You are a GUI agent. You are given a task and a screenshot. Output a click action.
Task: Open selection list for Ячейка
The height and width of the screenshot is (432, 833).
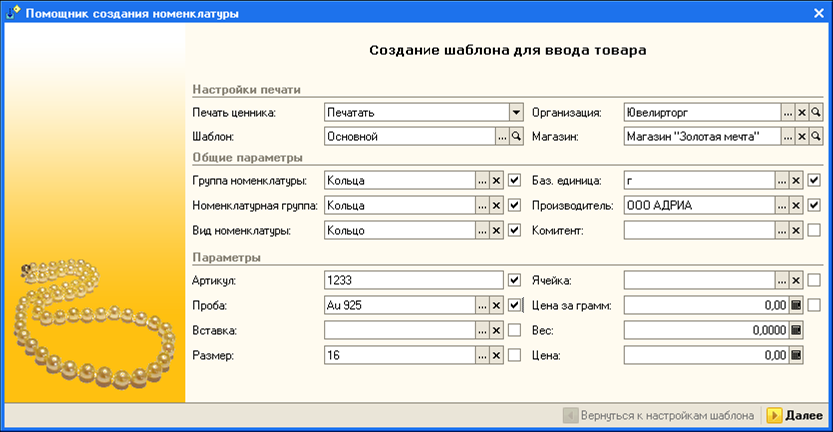[x=781, y=281]
